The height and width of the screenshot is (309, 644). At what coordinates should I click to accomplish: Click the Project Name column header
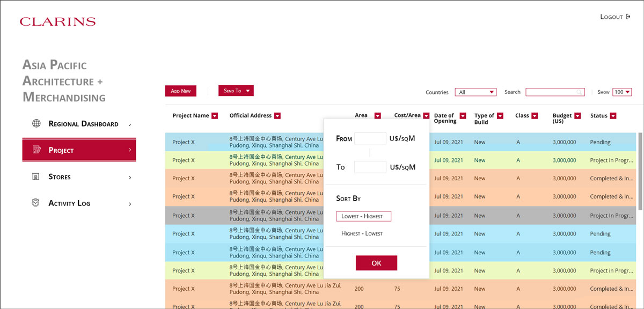tap(191, 115)
